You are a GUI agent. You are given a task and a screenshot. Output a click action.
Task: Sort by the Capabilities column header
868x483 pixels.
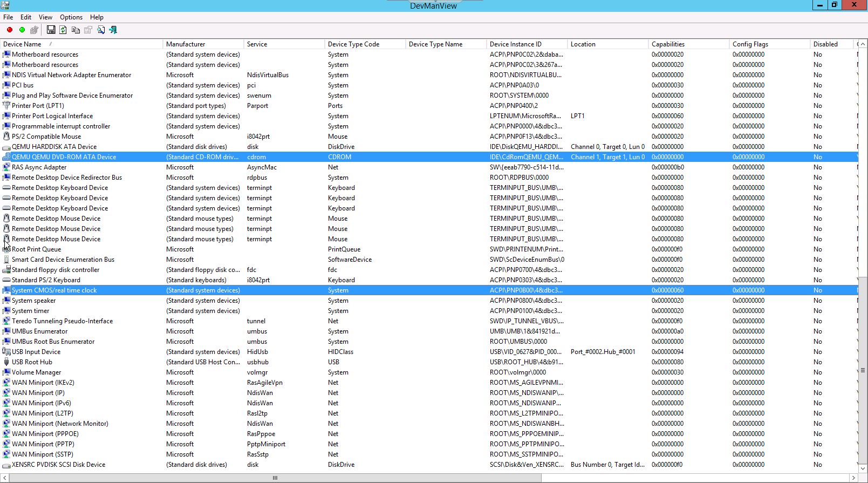tap(688, 44)
